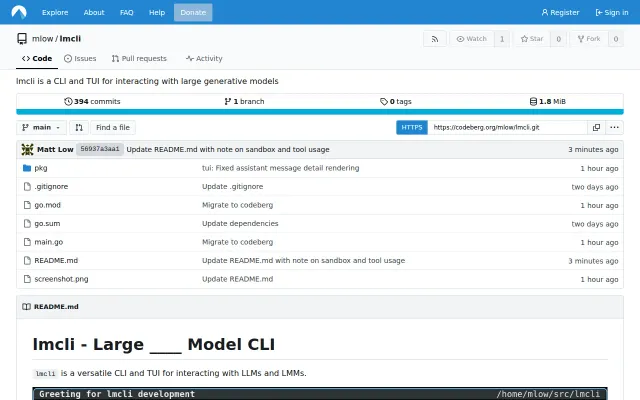
Task: Expand the main branch dropdown
Action: point(41,127)
